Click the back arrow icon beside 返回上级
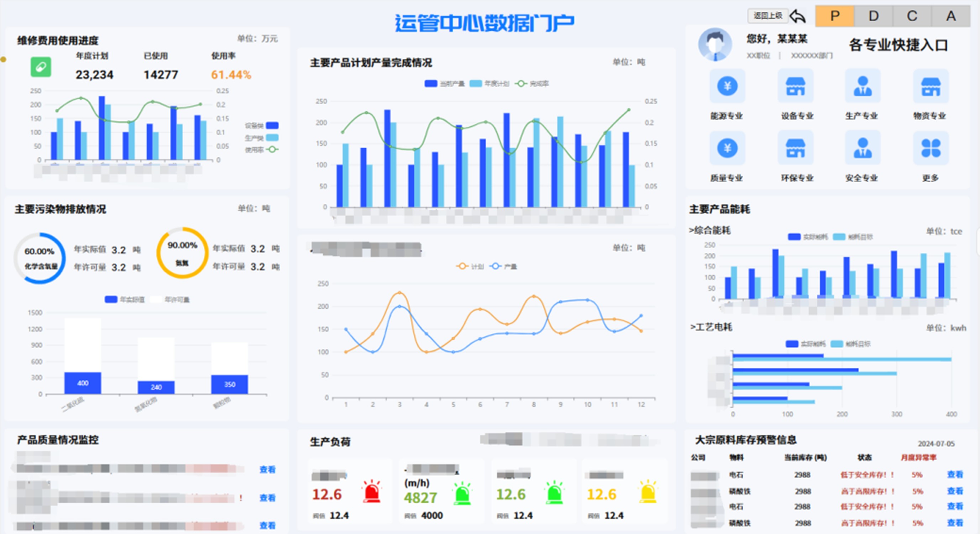This screenshot has height=534, width=980. [798, 16]
